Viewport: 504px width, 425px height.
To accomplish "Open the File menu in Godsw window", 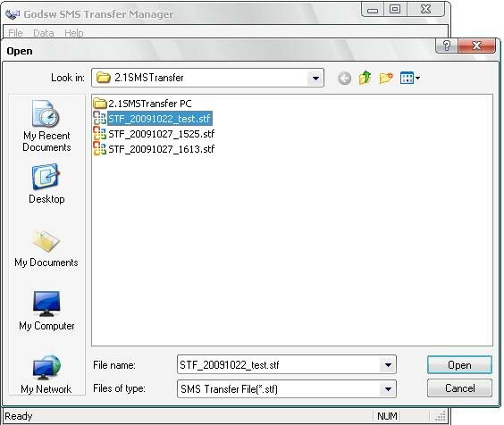I will [15, 33].
